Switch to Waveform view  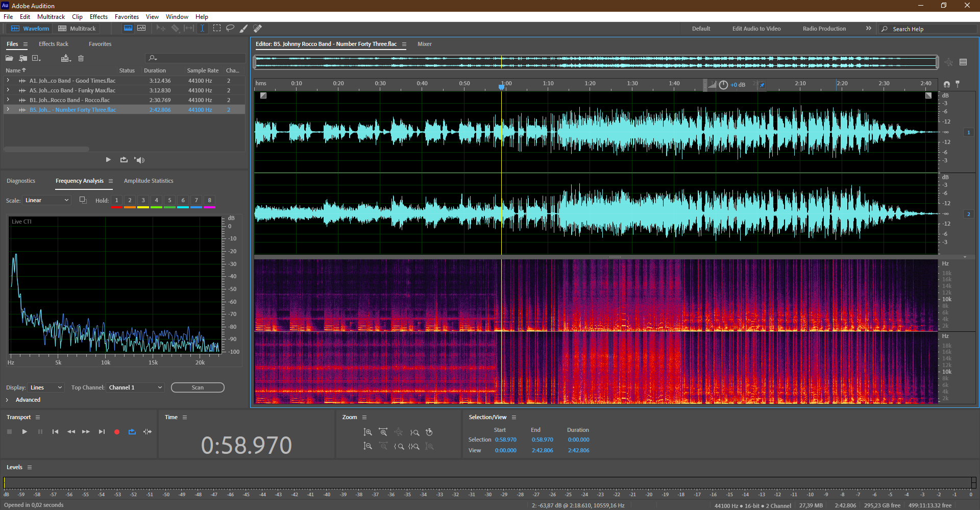click(30, 29)
